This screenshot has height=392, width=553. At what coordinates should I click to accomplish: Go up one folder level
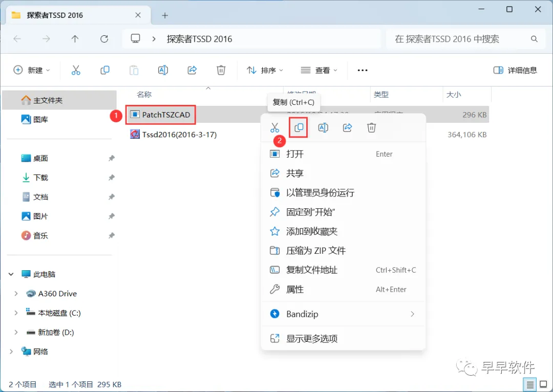(75, 39)
